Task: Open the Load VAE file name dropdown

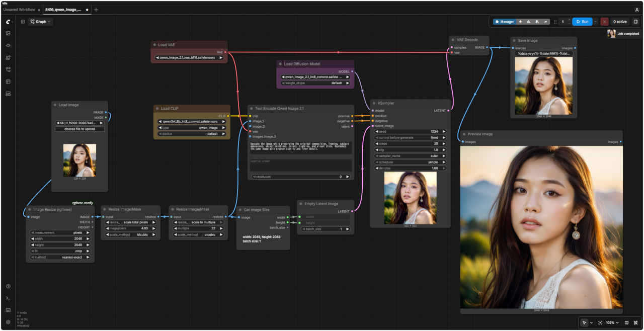Action: [x=189, y=57]
